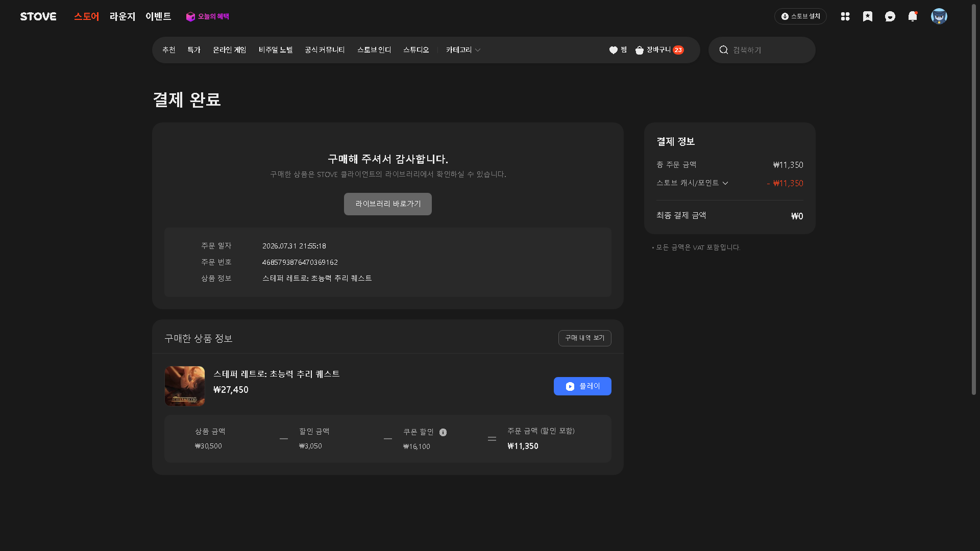
Task: Click the search magnifier icon
Action: tap(724, 50)
